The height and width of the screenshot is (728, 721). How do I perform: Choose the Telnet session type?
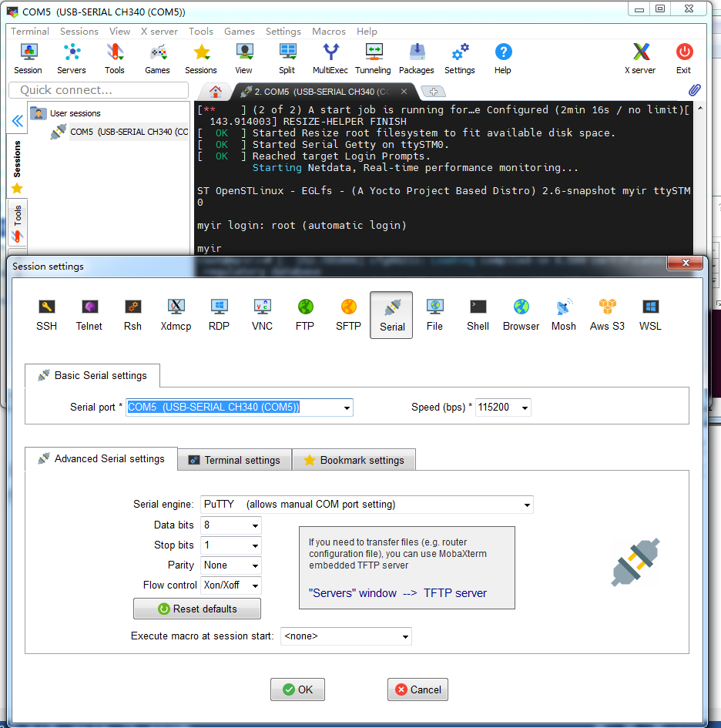pos(89,315)
